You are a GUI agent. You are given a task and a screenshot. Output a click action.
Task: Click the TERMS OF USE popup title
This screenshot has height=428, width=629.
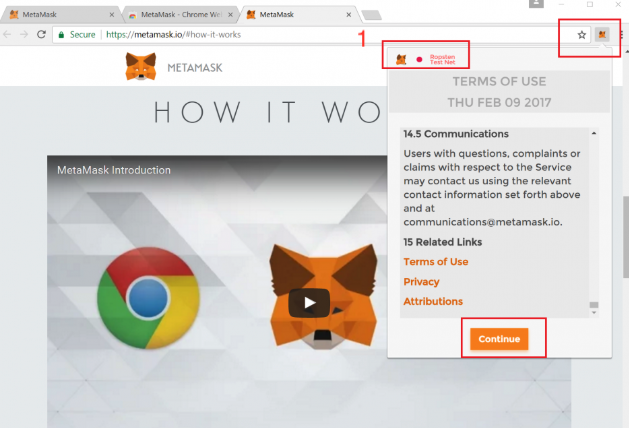pos(499,82)
